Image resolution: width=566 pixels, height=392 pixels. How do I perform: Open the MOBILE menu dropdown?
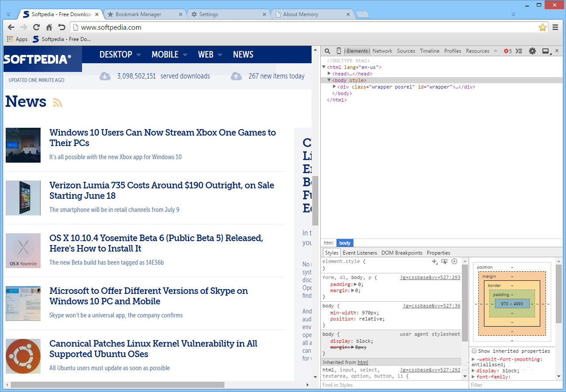click(169, 55)
